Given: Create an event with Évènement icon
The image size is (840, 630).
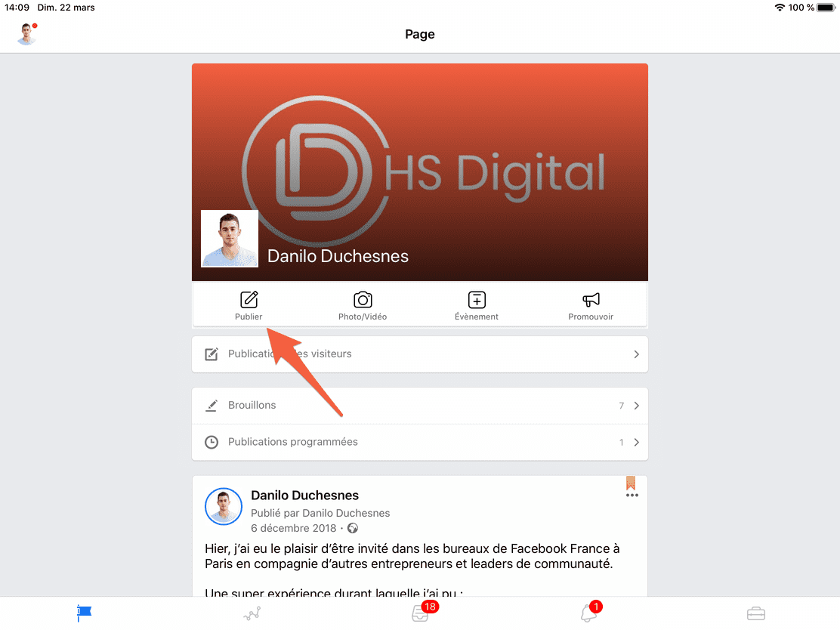Looking at the screenshot, I should pos(477,300).
